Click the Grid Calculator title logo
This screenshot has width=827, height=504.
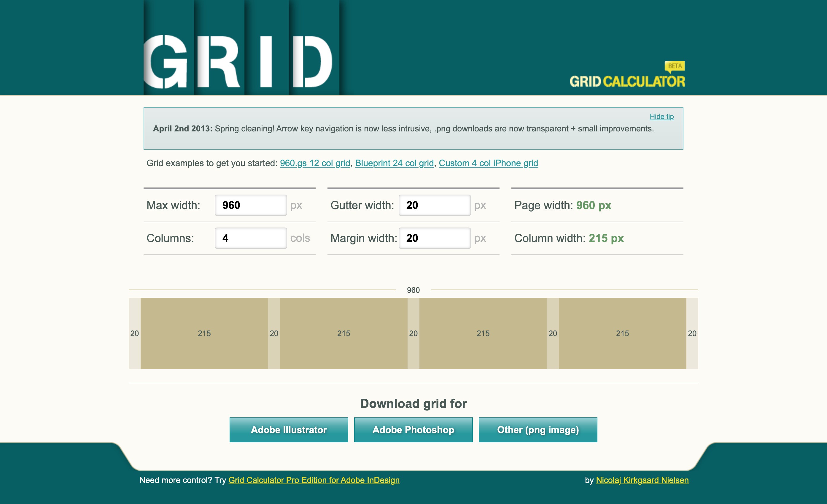pos(626,82)
